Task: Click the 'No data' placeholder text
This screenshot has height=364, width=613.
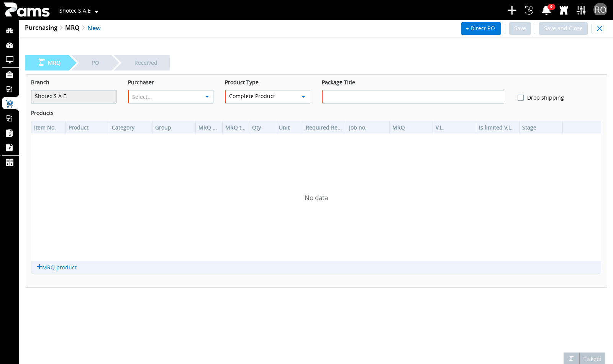Action: click(316, 198)
